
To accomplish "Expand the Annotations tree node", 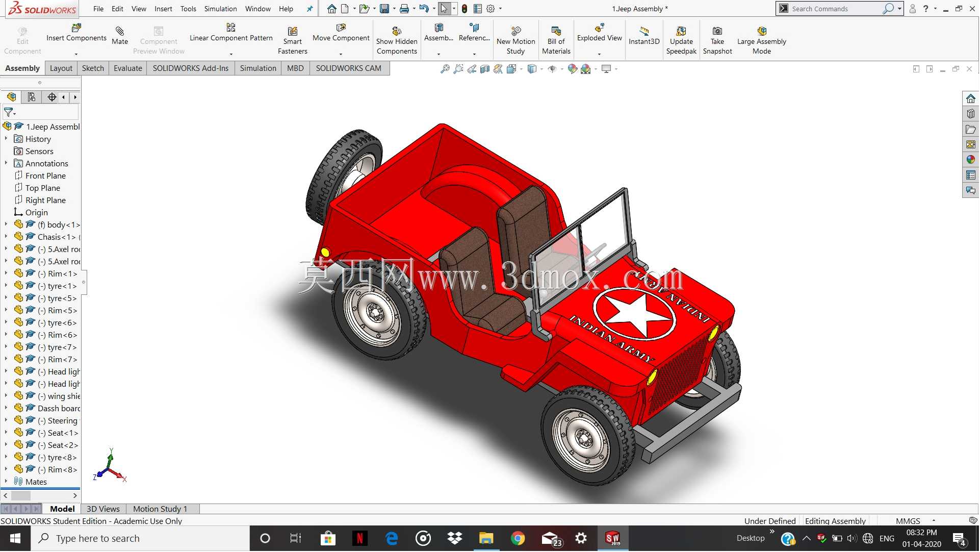I will [6, 163].
